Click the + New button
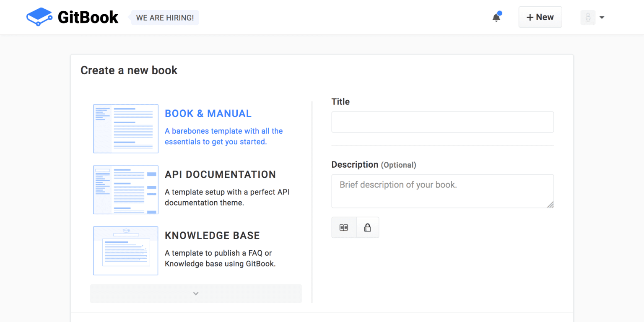This screenshot has height=322, width=644. (x=540, y=17)
